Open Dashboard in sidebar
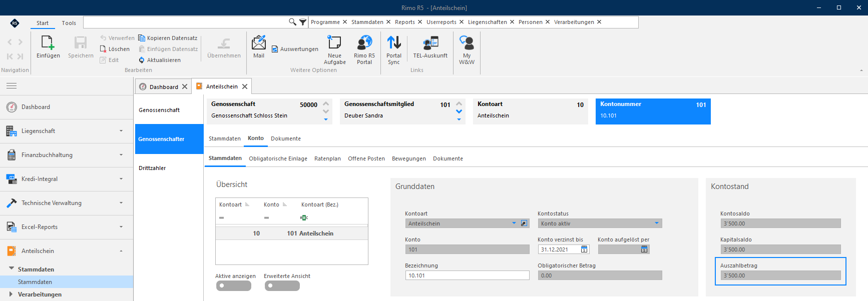Viewport: 868px width, 301px height. [x=67, y=107]
